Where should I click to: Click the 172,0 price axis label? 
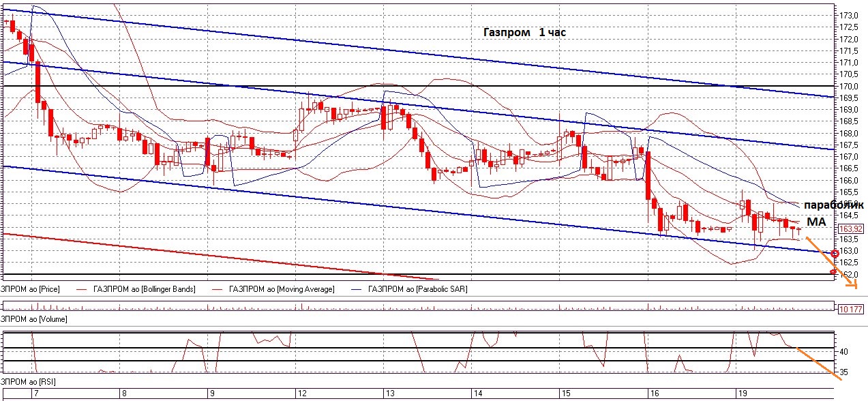(x=850, y=39)
